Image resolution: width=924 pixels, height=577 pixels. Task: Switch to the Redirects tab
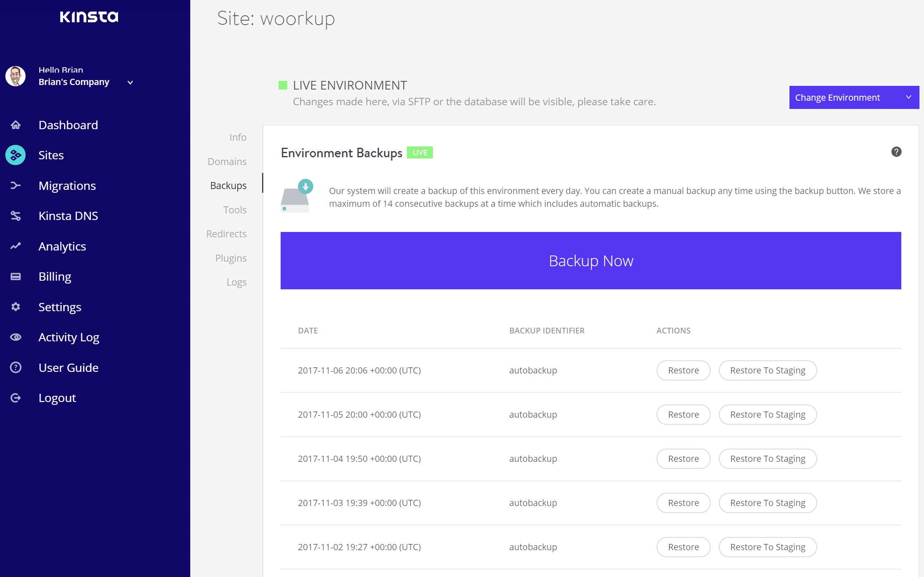tap(227, 234)
